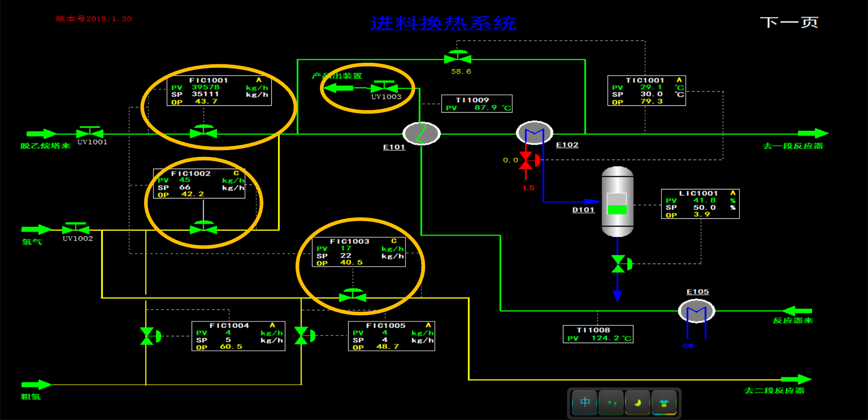The image size is (868, 420).
Task: Select the FIC1001 flow control valve
Action: point(203,132)
